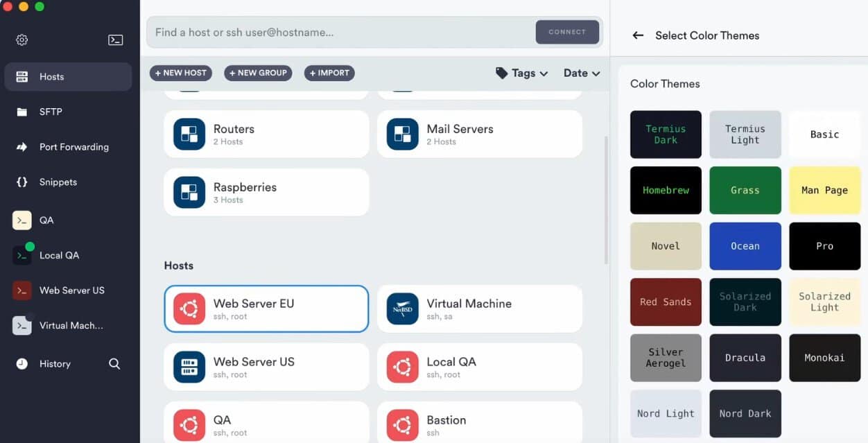Click the NetBSD icon of Virtual Machine host
Image resolution: width=868 pixels, height=443 pixels.
pos(402,309)
